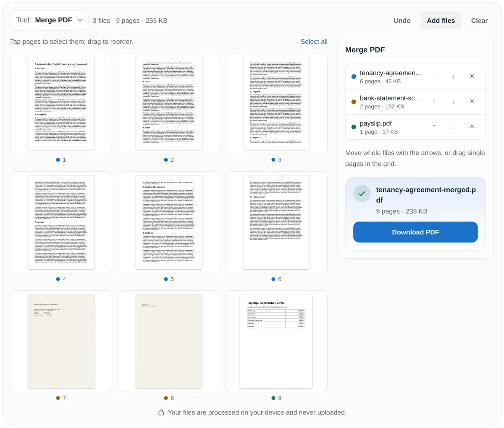Click the page 7 number label
Screen dimensions: 504x428
click(64, 398)
